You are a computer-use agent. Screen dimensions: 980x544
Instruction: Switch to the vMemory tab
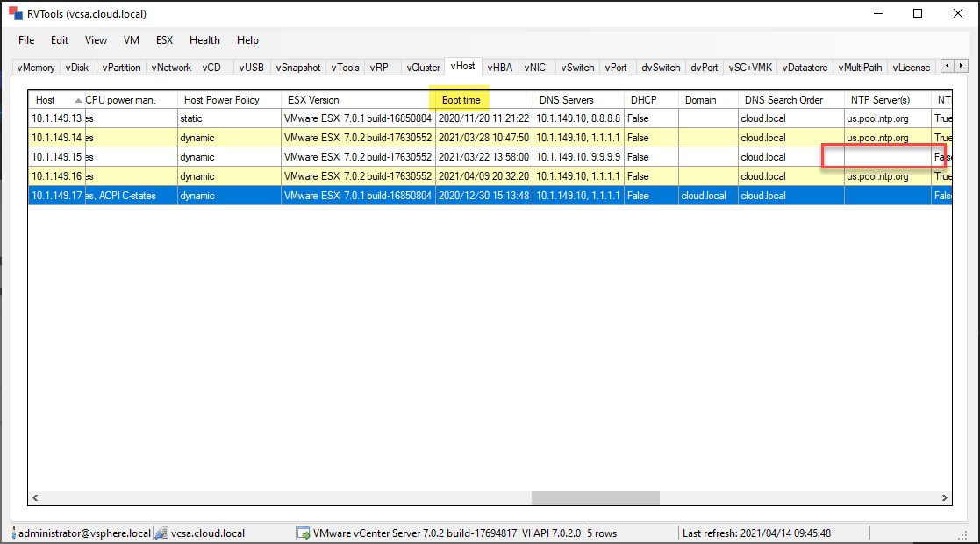coord(36,68)
